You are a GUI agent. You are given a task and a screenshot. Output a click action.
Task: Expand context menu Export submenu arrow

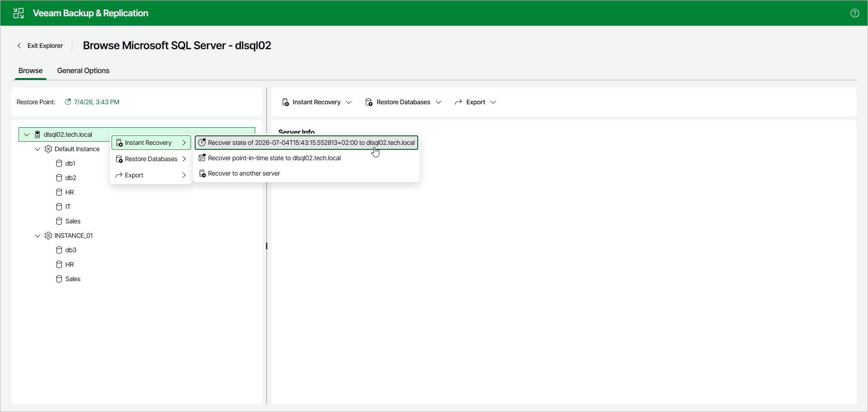184,175
